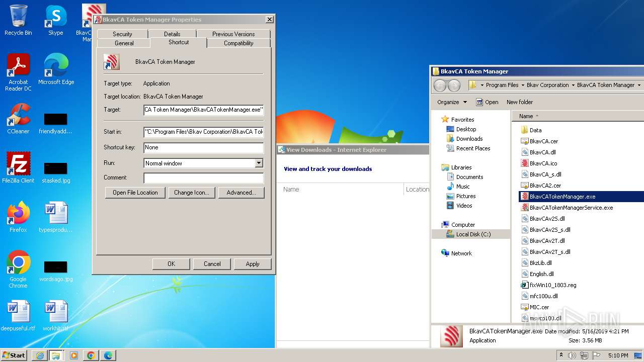Click the Windows Media Player taskbar icon

tap(74, 355)
